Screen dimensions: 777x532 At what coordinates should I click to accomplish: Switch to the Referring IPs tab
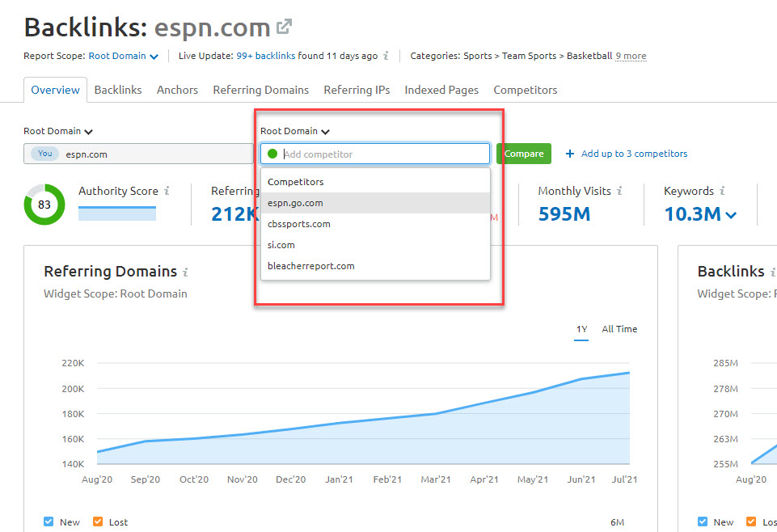357,91
